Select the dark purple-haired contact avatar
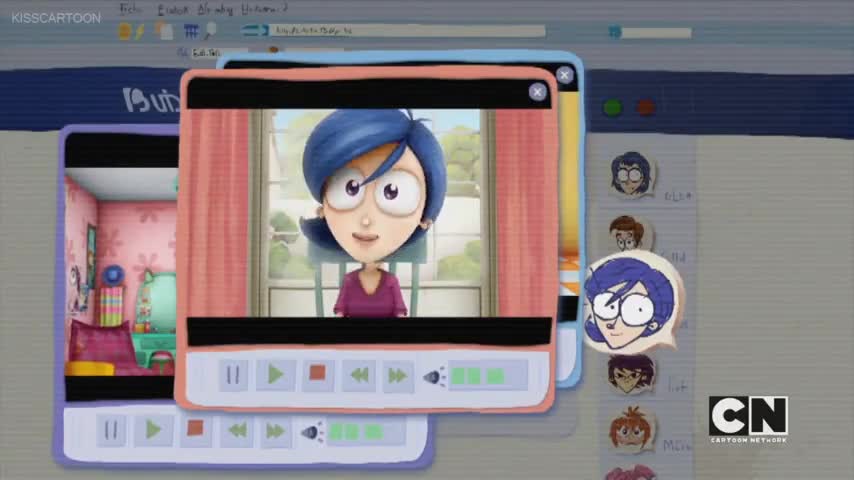This screenshot has height=480, width=854. tap(631, 374)
